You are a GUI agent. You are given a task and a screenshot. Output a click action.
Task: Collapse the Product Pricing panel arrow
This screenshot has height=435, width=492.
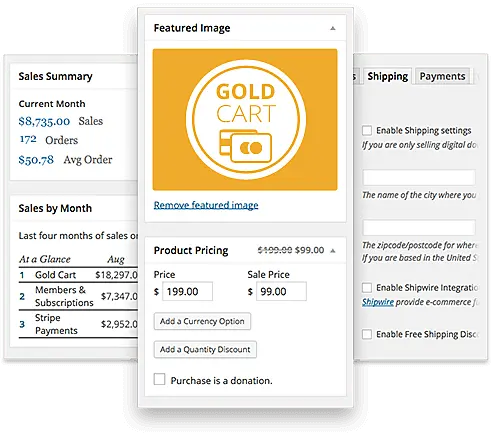(332, 250)
